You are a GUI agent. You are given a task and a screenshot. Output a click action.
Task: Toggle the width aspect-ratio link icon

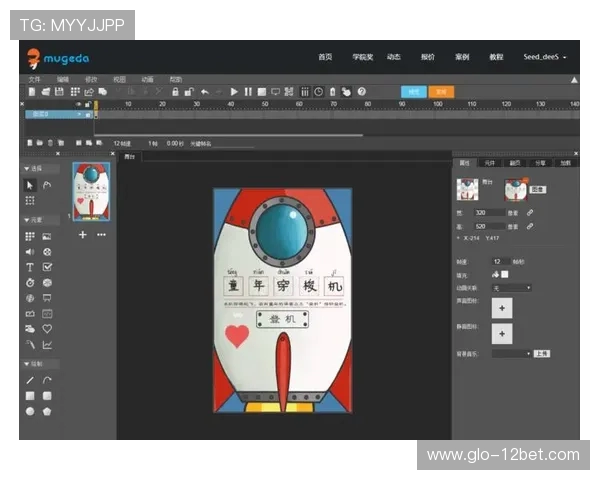tap(530, 213)
